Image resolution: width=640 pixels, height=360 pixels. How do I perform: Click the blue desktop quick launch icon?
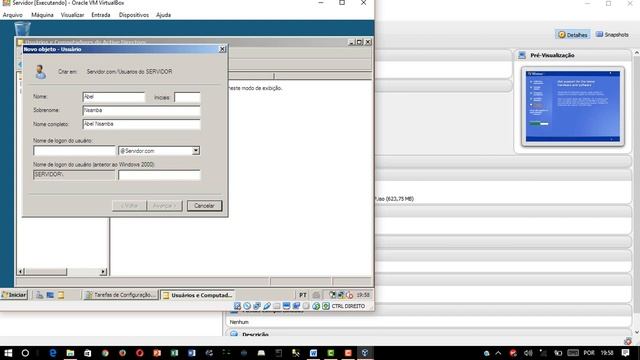50,295
